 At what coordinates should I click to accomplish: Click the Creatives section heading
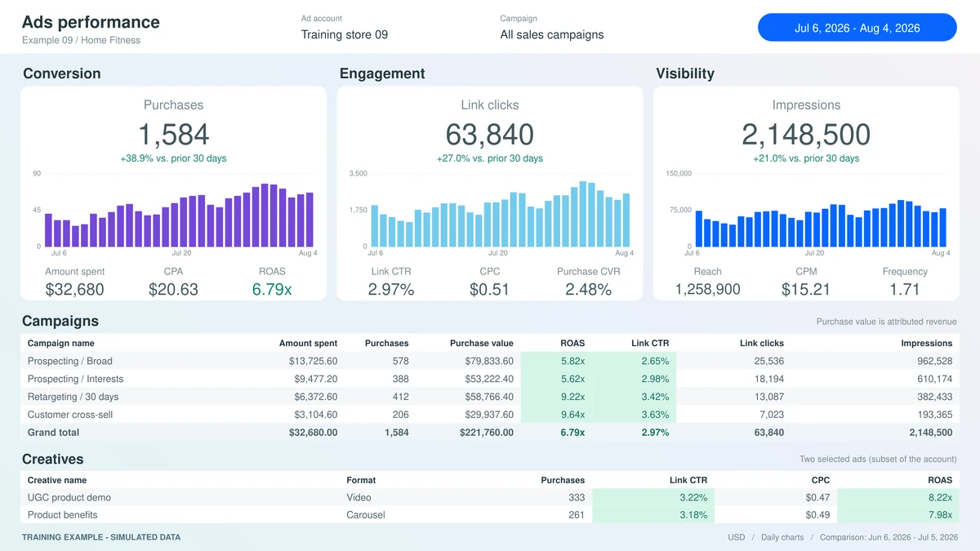click(53, 459)
